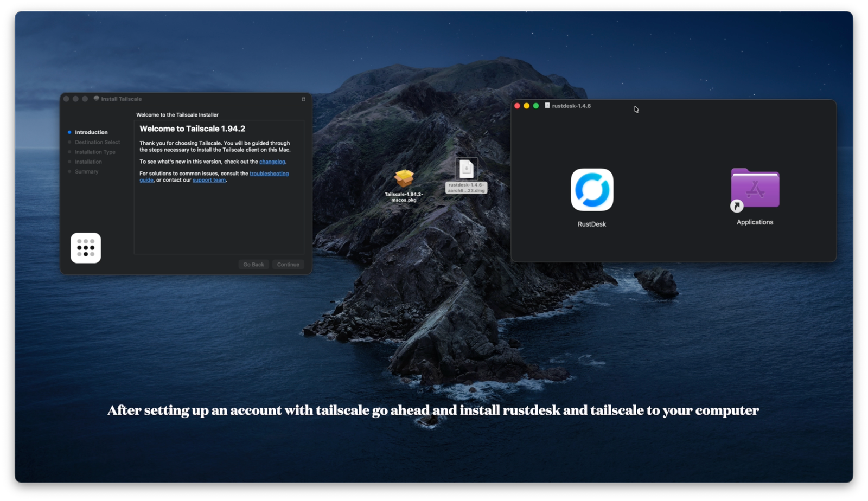Image resolution: width=868 pixels, height=501 pixels.
Task: Select the Installation Type installer step
Action: [95, 152]
